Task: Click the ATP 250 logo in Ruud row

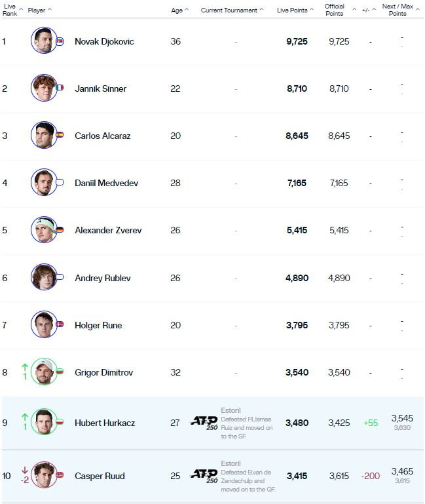Action: click(x=204, y=476)
